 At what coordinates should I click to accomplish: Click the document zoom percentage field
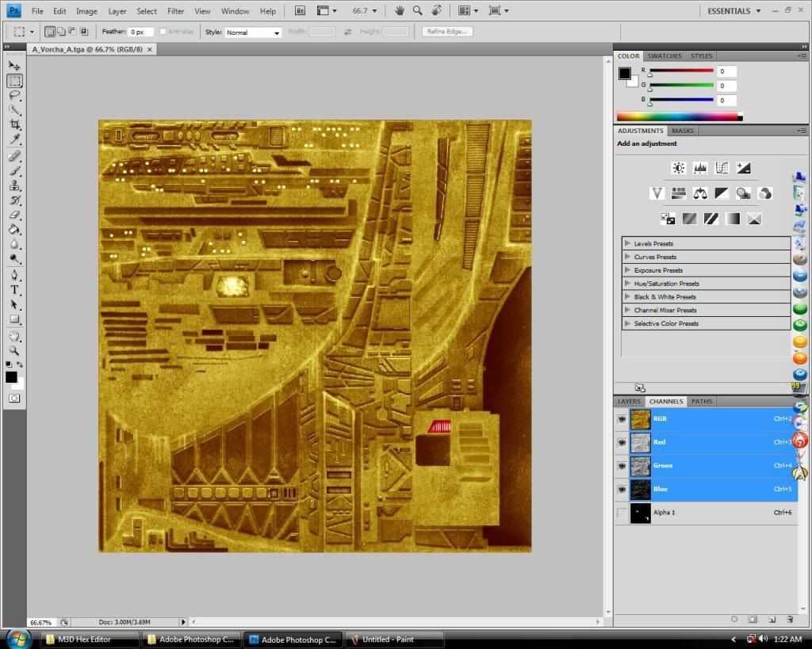41,622
